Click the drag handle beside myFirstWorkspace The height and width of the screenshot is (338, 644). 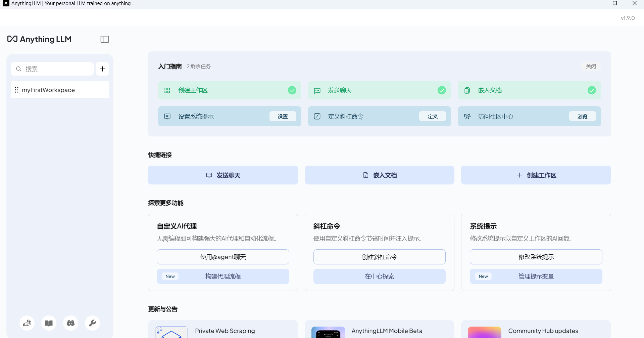tap(16, 90)
